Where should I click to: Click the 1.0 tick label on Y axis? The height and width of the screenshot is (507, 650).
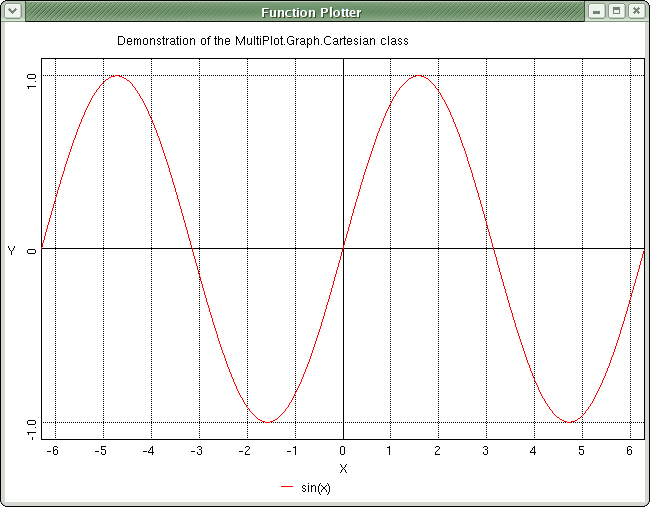pyautogui.click(x=32, y=77)
